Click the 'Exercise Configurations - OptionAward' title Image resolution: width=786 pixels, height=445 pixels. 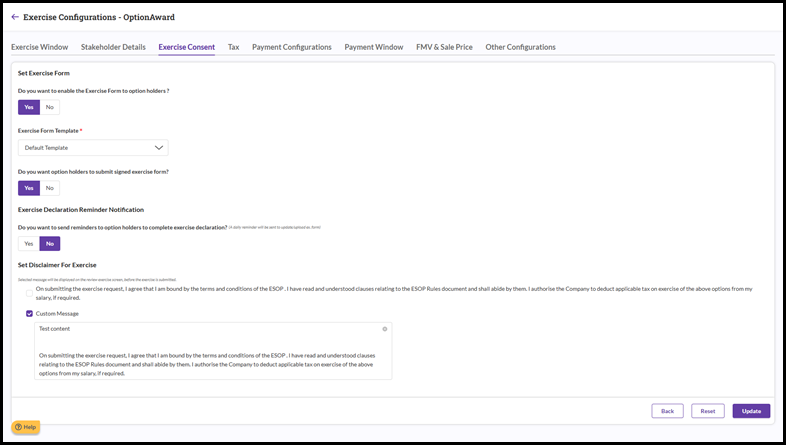tap(99, 17)
